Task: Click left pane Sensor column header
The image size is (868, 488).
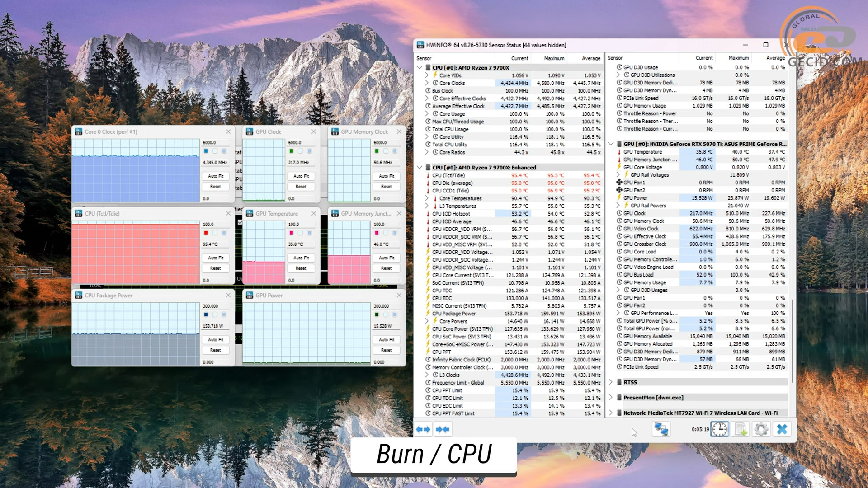Action: point(455,58)
